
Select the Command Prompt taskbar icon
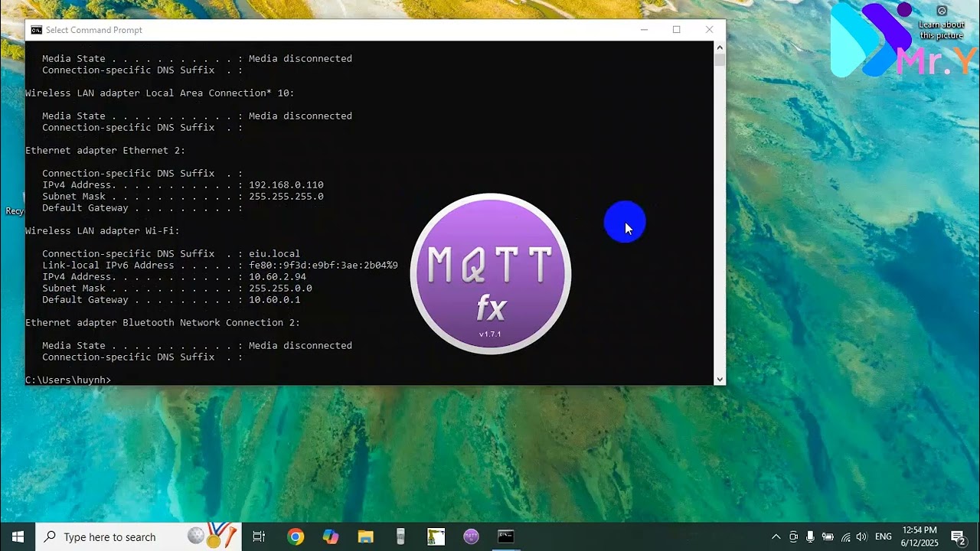(506, 536)
